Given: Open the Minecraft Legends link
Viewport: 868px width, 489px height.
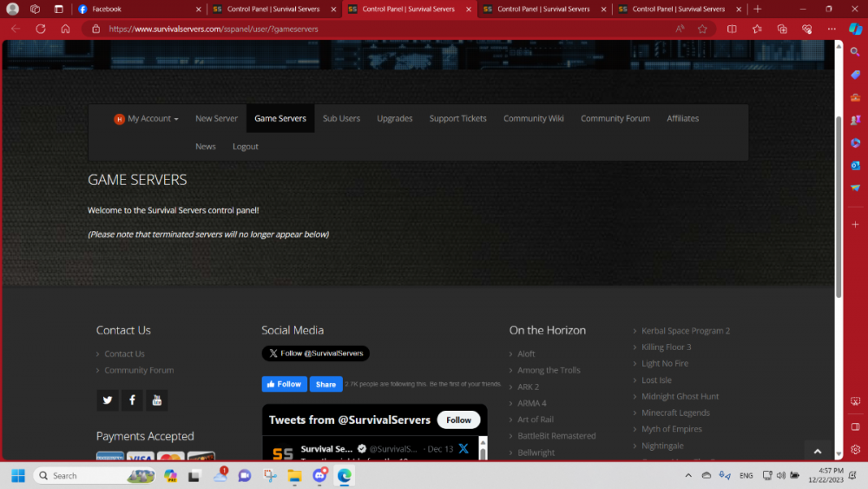Looking at the screenshot, I should click(x=675, y=413).
